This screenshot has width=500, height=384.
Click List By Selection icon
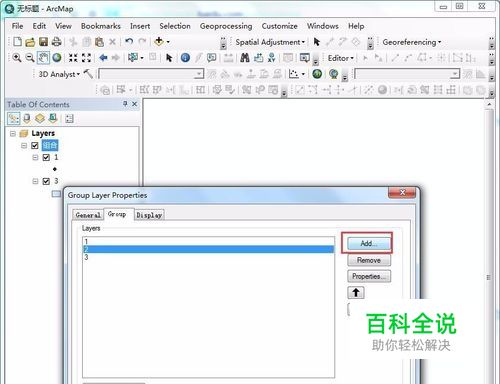click(53, 118)
